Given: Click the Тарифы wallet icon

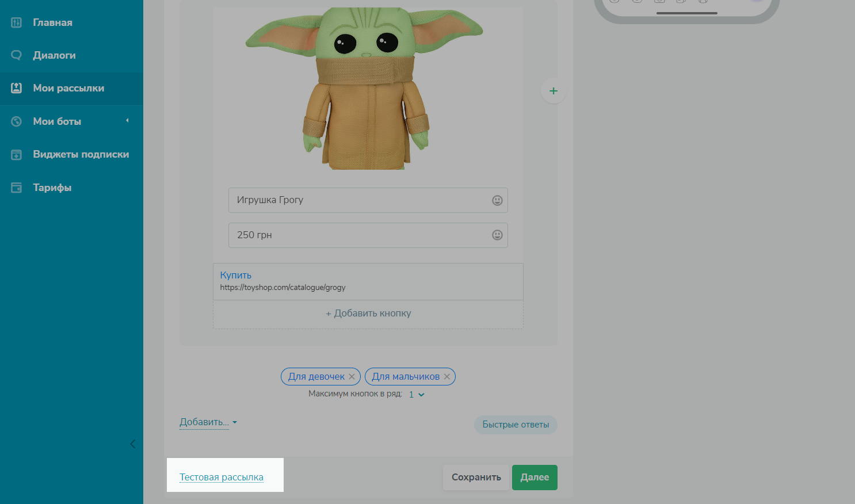Looking at the screenshot, I should click(x=17, y=188).
